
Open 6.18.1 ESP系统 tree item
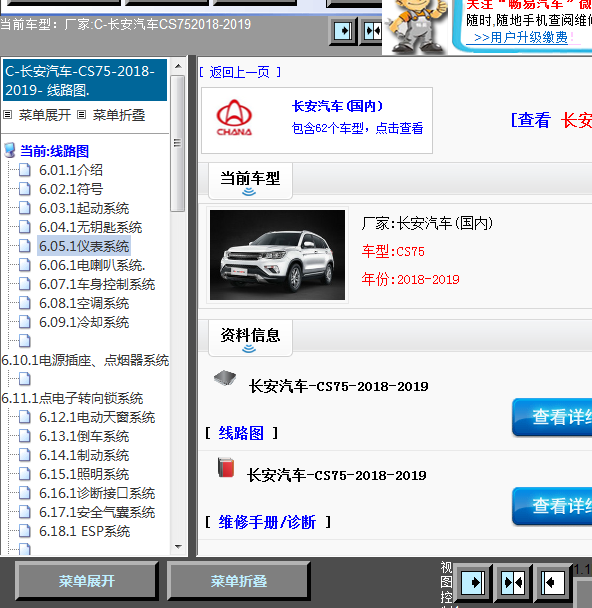tap(84, 531)
